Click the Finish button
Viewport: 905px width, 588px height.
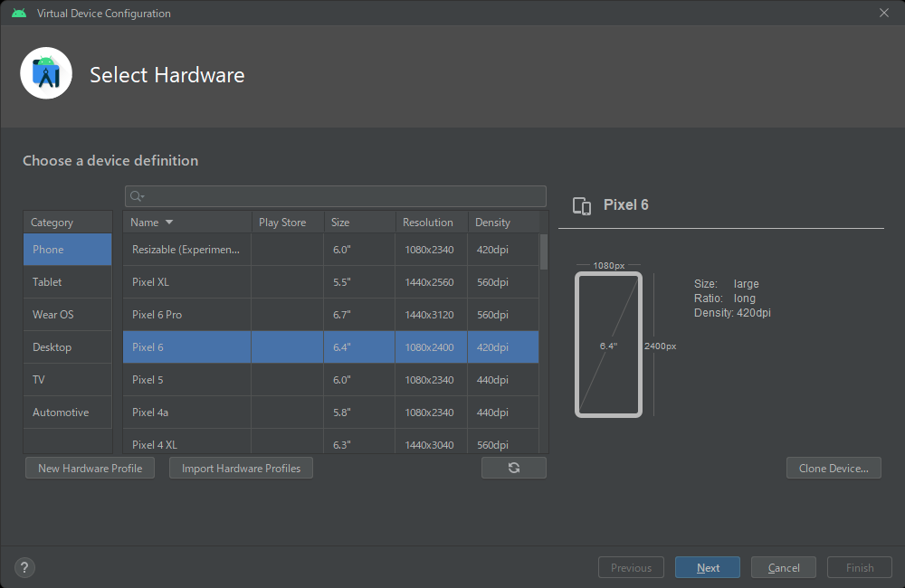[x=860, y=568]
